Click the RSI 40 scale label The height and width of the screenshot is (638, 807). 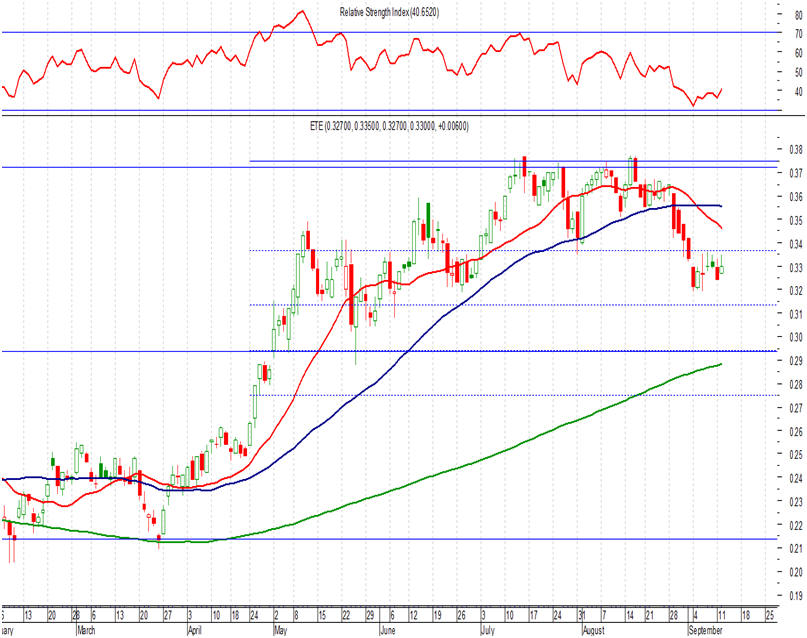pyautogui.click(x=798, y=92)
